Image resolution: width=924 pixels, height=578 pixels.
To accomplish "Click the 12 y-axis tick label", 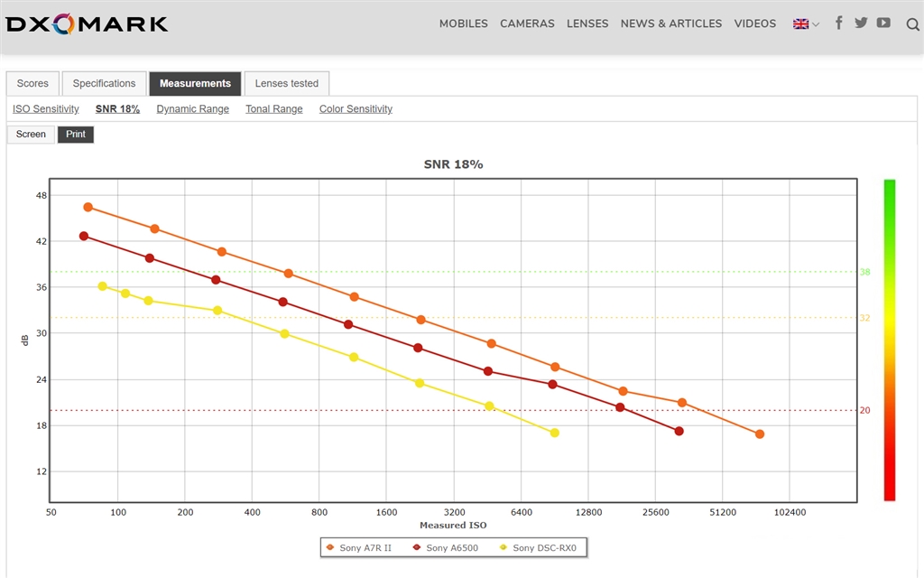I will [x=42, y=471].
